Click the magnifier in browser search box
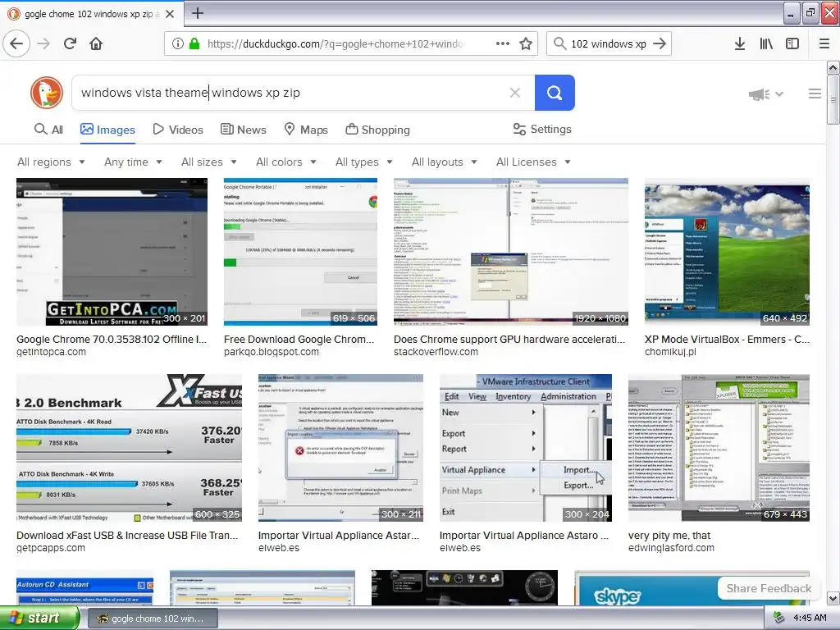 coord(559,43)
